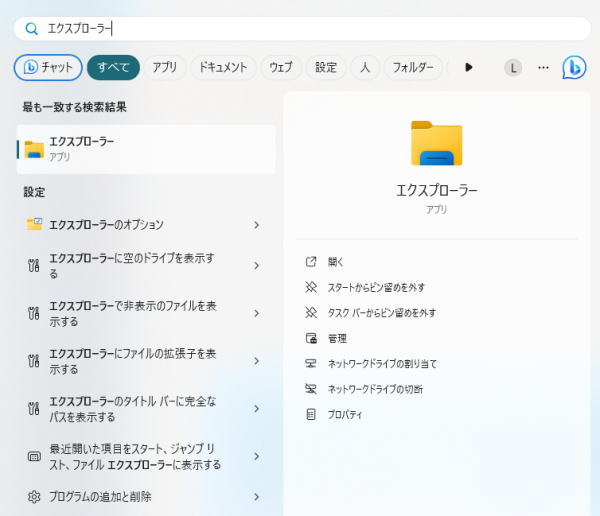The image size is (600, 516).
Task: Expand chevron for プログラムの追加と削除
Action: pyautogui.click(x=257, y=497)
